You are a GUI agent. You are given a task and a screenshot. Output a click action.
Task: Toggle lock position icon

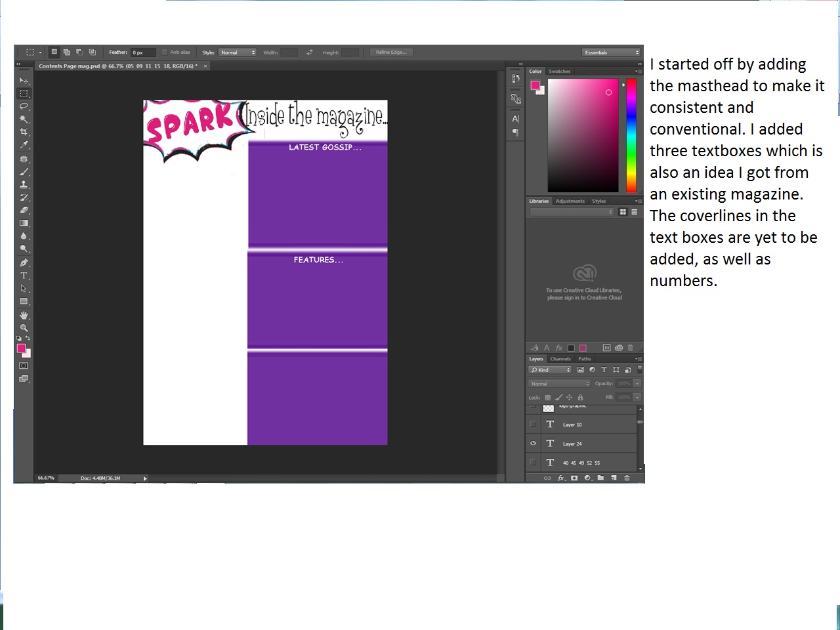[x=570, y=398]
